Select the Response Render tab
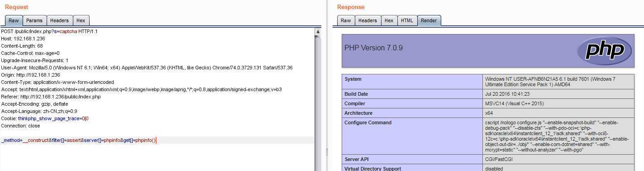 pyautogui.click(x=429, y=20)
